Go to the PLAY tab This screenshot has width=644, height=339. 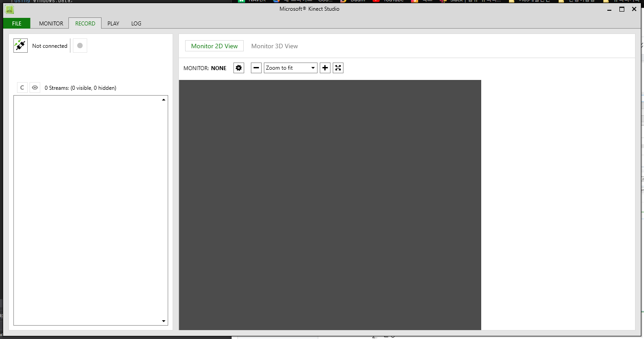(x=113, y=23)
